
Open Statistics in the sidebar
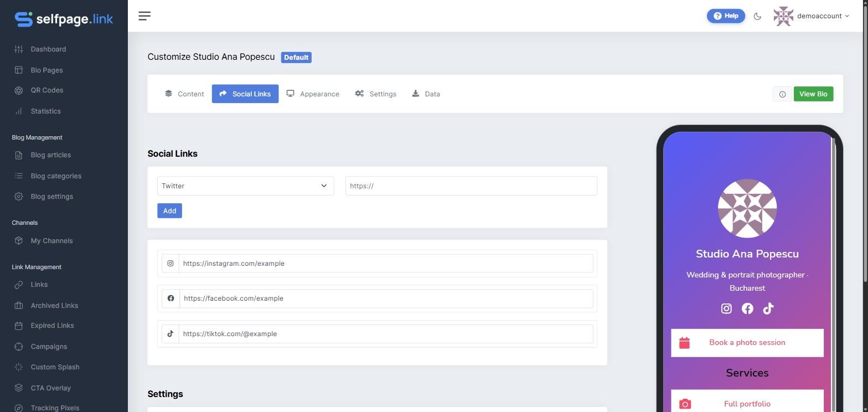(x=45, y=111)
